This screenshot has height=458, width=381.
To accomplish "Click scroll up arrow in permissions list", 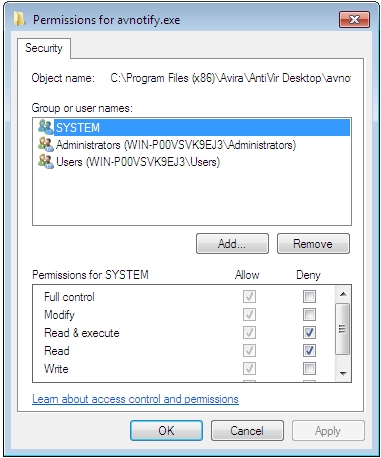I will (343, 294).
